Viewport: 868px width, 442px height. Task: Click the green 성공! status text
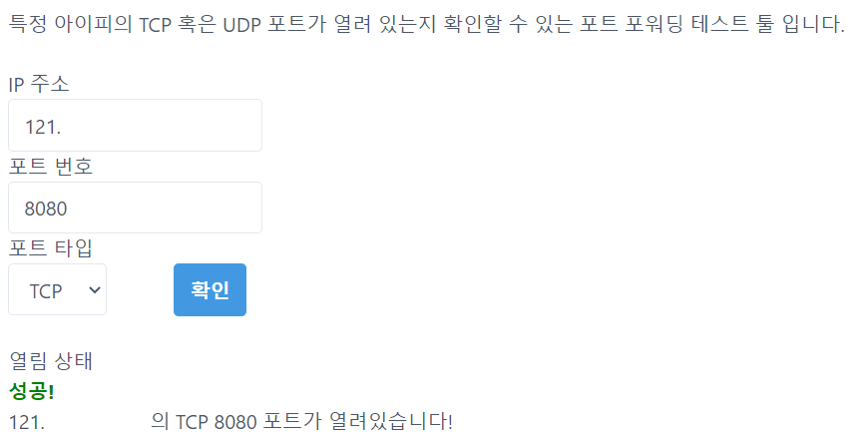click(x=31, y=389)
